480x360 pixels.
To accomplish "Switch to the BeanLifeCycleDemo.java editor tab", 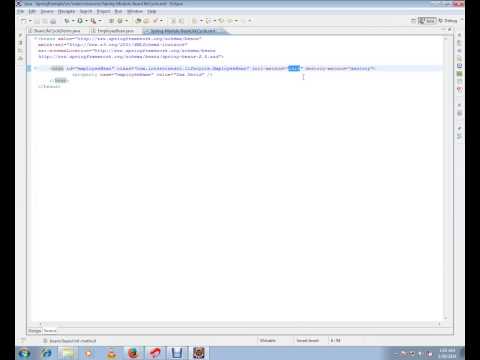I will pyautogui.click(x=57, y=31).
